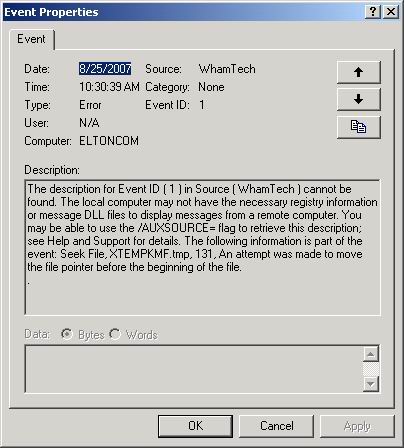The width and height of the screenshot is (404, 448).
Task: Go to previous event with up arrow
Action: pyautogui.click(x=359, y=72)
